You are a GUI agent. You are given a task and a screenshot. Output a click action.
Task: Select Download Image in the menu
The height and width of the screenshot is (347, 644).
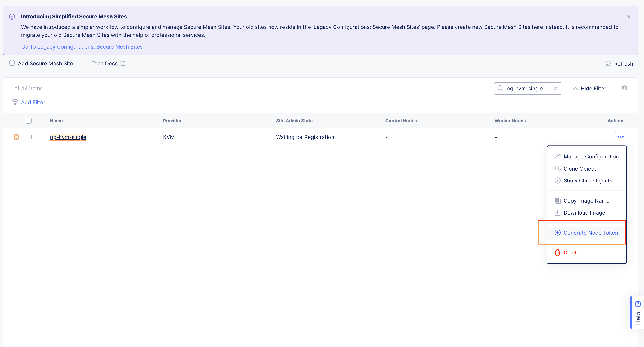pyautogui.click(x=584, y=213)
